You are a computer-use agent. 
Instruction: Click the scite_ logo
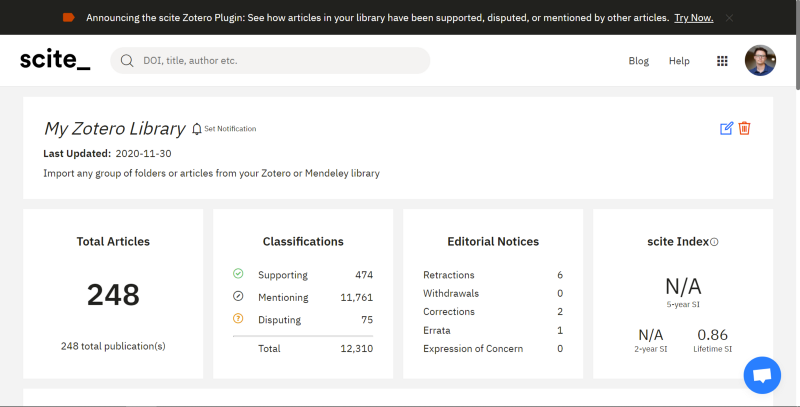coord(55,61)
